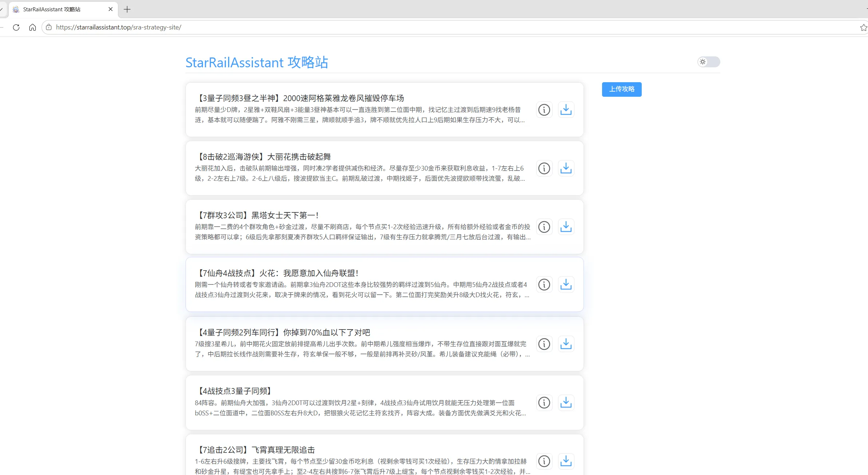
Task: Click description starting 大丽花加入后
Action: [360, 173]
